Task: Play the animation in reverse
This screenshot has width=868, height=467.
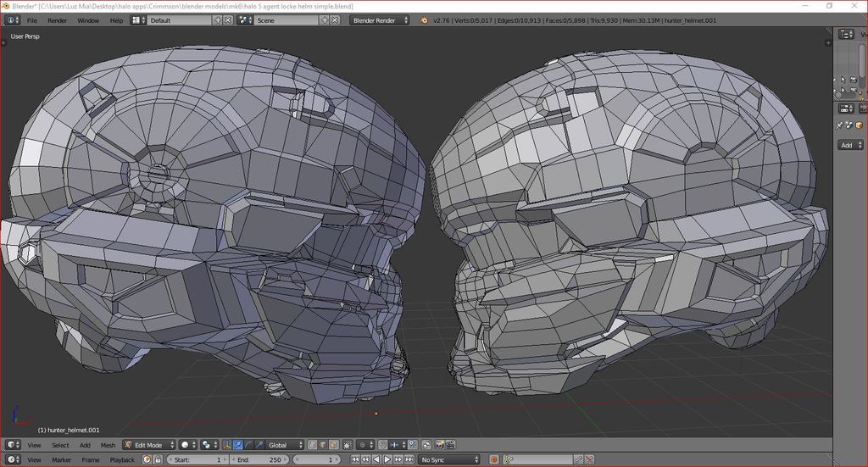Action: point(376,460)
